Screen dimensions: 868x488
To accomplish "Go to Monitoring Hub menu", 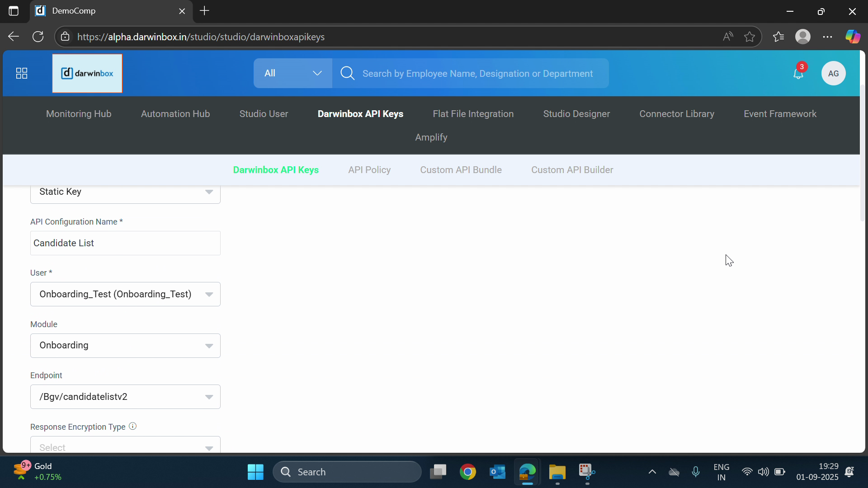I will click(79, 114).
